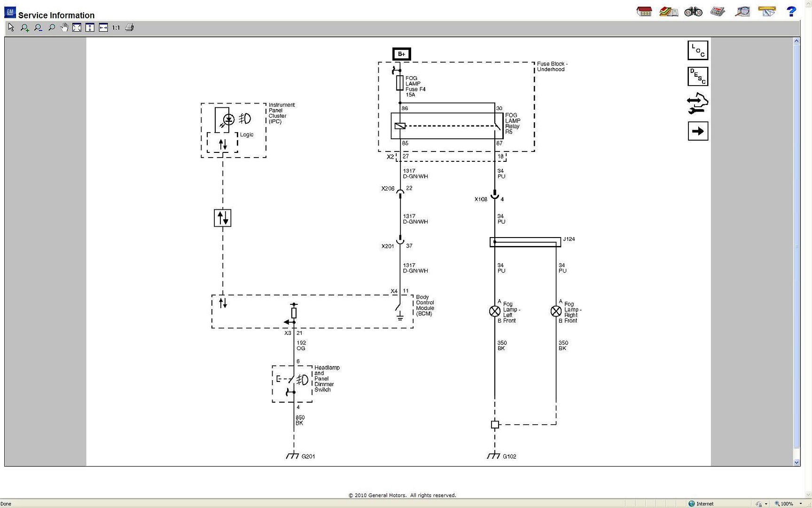Viewport: 812px width, 508px height.
Task: Click the J124 splice label
Action: pos(569,239)
